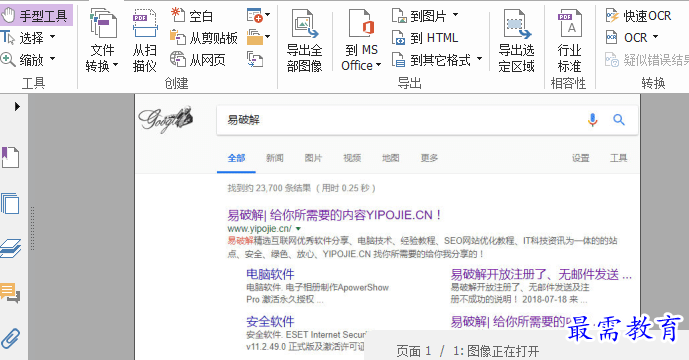This screenshot has width=689, height=360.
Task: Open the comments panel in sidebar
Action: (x=11, y=293)
